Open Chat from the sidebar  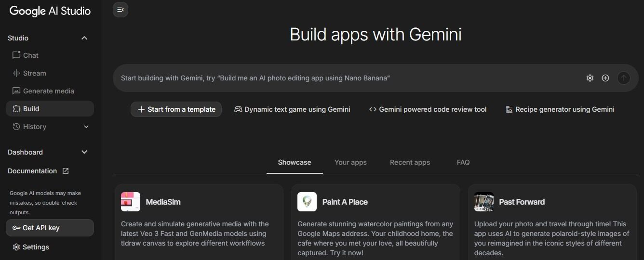(31, 55)
